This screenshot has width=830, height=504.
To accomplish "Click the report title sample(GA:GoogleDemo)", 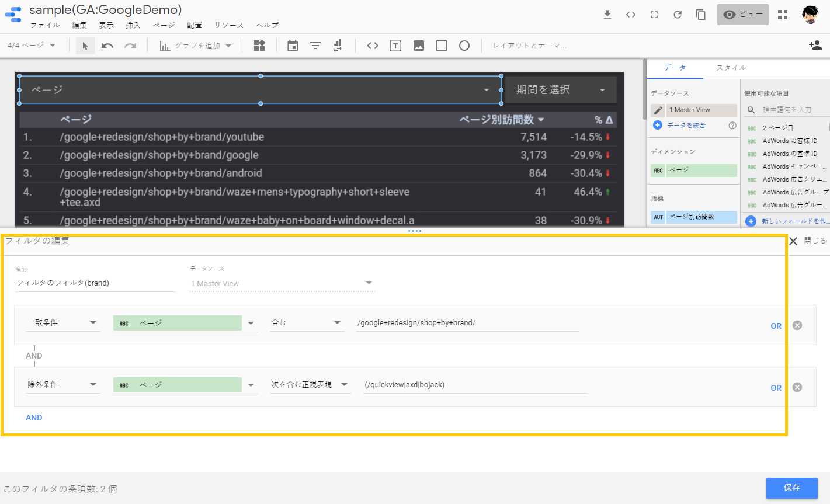I will point(105,9).
